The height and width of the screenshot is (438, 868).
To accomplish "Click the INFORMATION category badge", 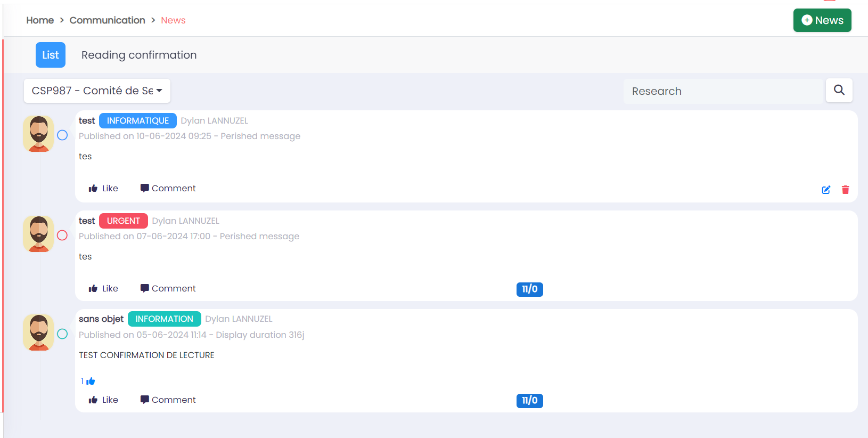I will pyautogui.click(x=164, y=319).
